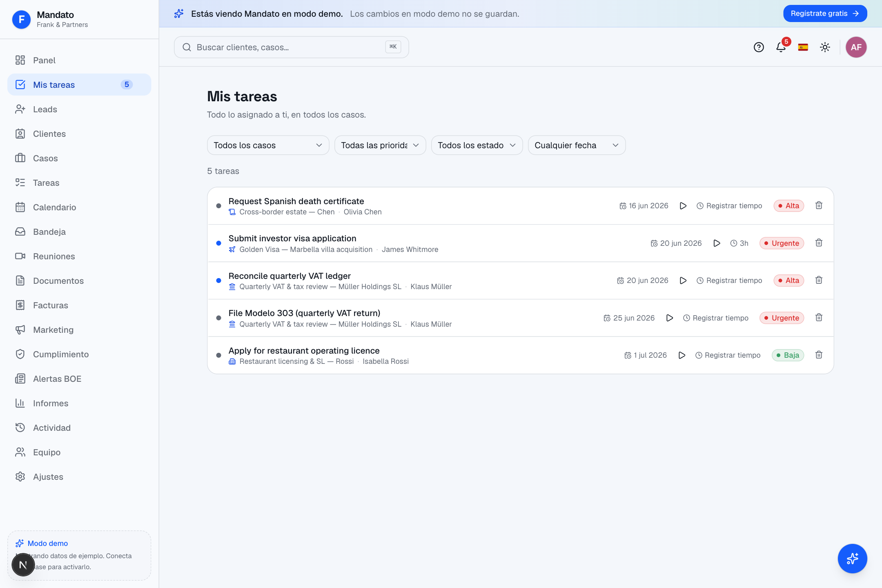
Task: Change Urgente priority on investor visa task
Action: click(782, 243)
